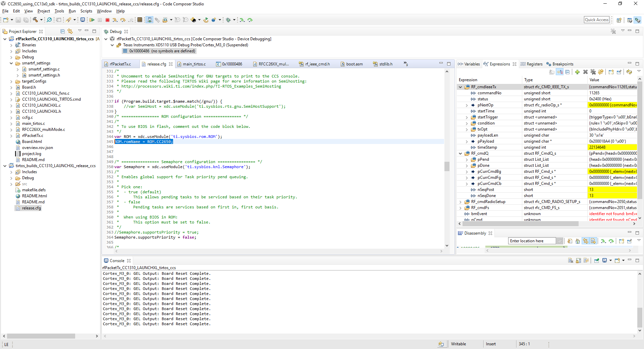Open the Scripts menu
644x349 pixels.
[86, 11]
